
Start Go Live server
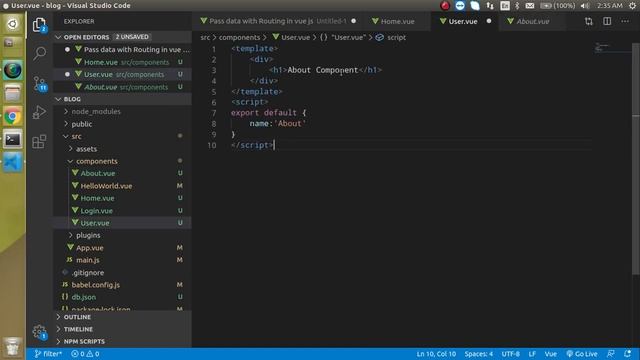[x=582, y=354]
